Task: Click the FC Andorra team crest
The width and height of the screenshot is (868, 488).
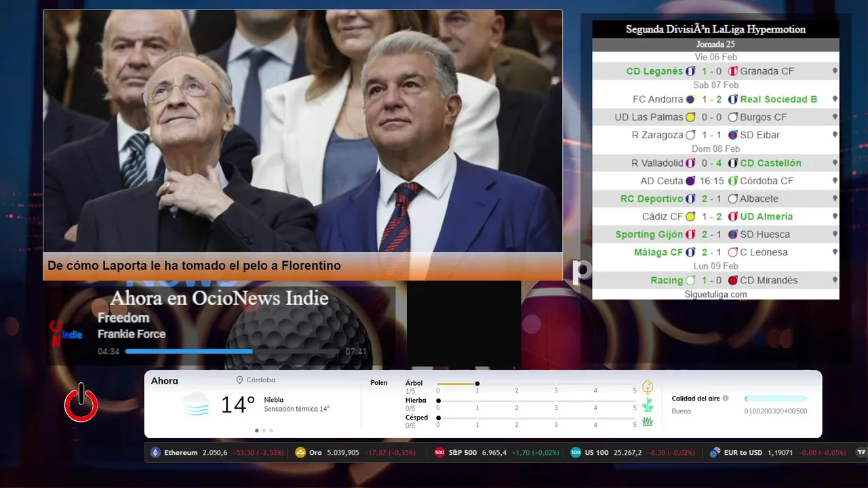Action: 690,99
